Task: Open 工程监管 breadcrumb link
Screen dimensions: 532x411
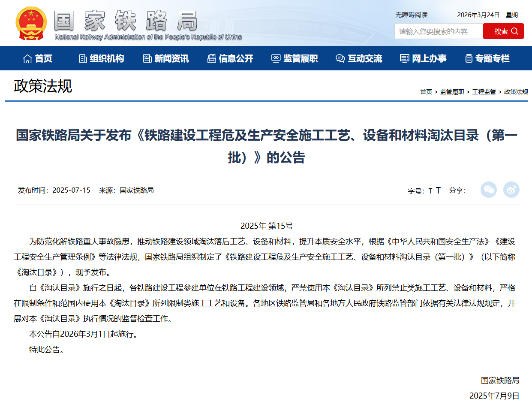Action: coord(484,92)
